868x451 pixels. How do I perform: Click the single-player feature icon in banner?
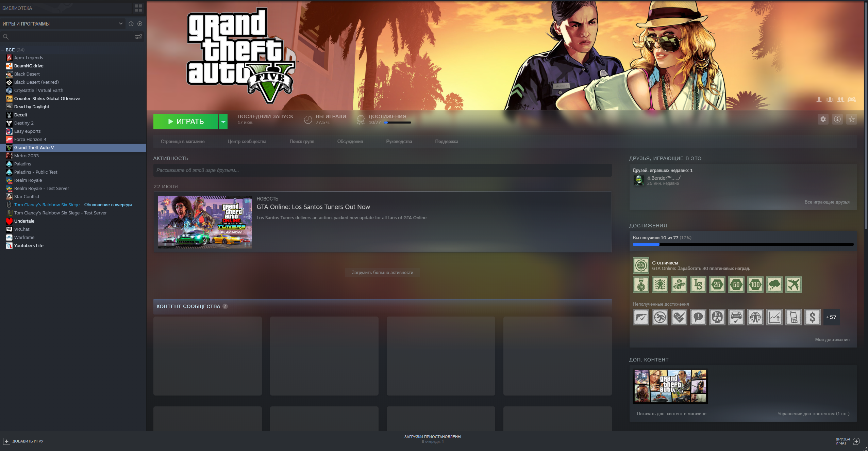[819, 99]
